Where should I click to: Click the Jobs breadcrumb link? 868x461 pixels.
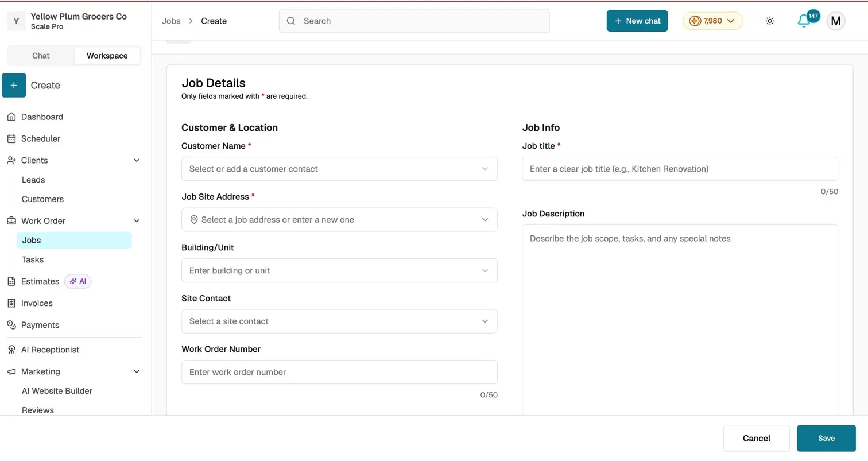(x=171, y=21)
